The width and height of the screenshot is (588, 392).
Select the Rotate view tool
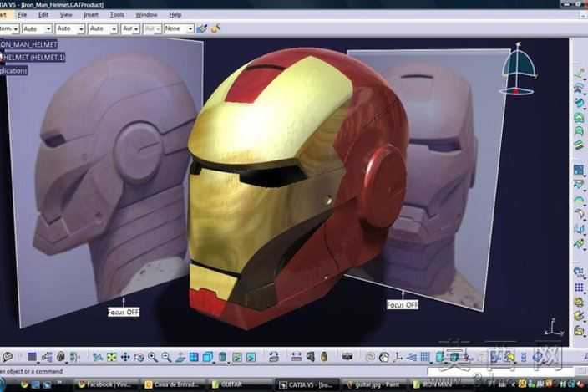click(x=139, y=357)
